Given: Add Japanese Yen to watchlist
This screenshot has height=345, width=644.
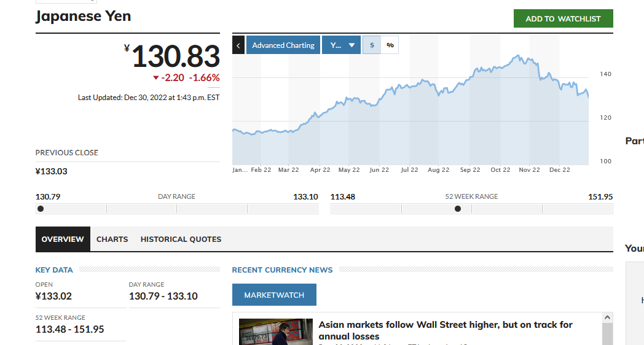Looking at the screenshot, I should pyautogui.click(x=563, y=18).
